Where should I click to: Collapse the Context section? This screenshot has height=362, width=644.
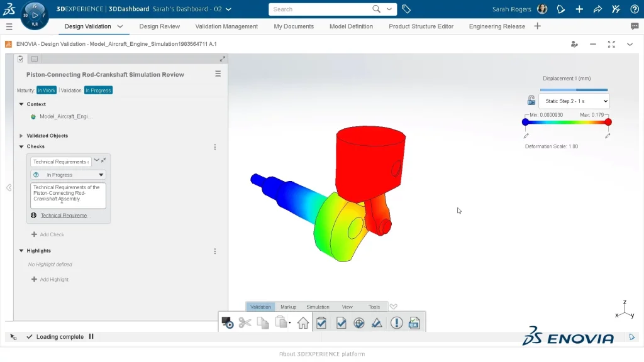(21, 104)
